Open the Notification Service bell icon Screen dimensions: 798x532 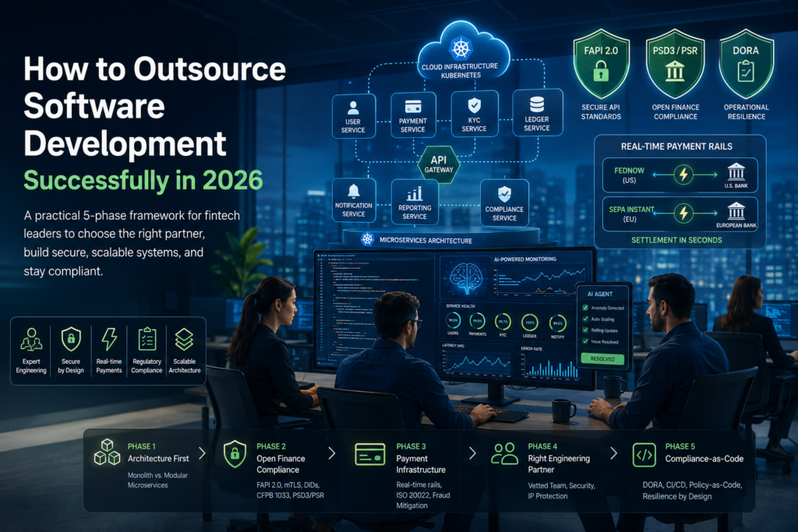click(354, 192)
